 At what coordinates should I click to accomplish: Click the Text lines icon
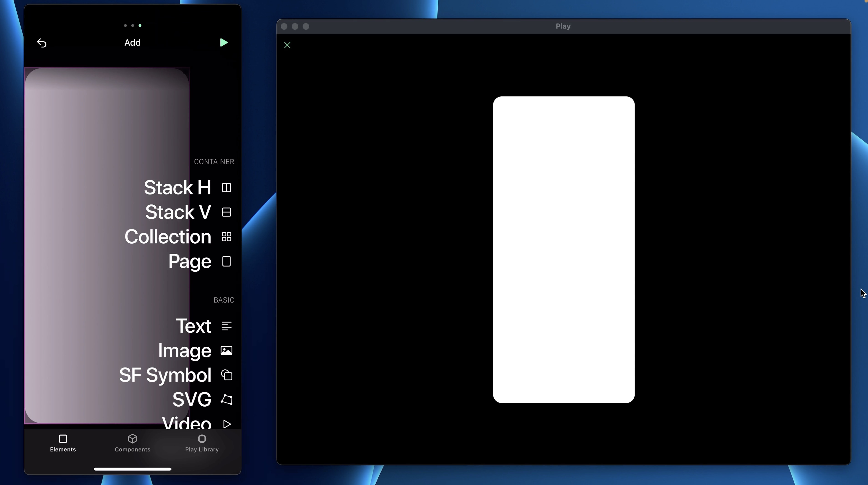click(x=226, y=326)
